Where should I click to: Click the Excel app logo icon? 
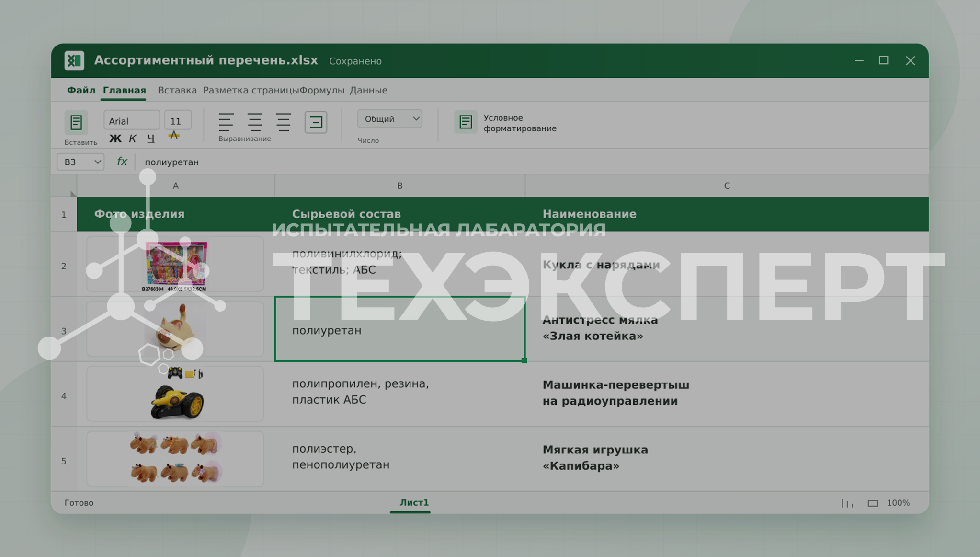[74, 61]
